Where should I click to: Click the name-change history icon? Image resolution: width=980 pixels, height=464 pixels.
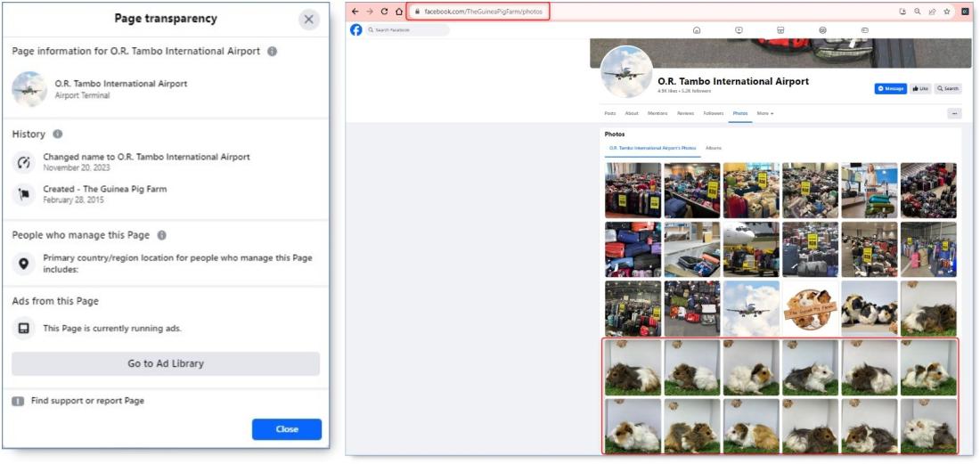pos(24,162)
